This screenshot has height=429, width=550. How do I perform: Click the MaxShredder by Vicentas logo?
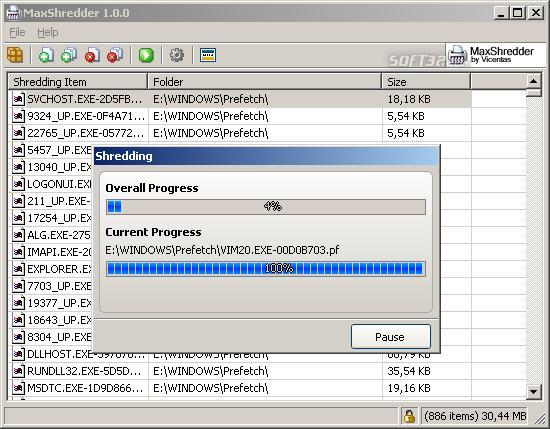tap(495, 55)
